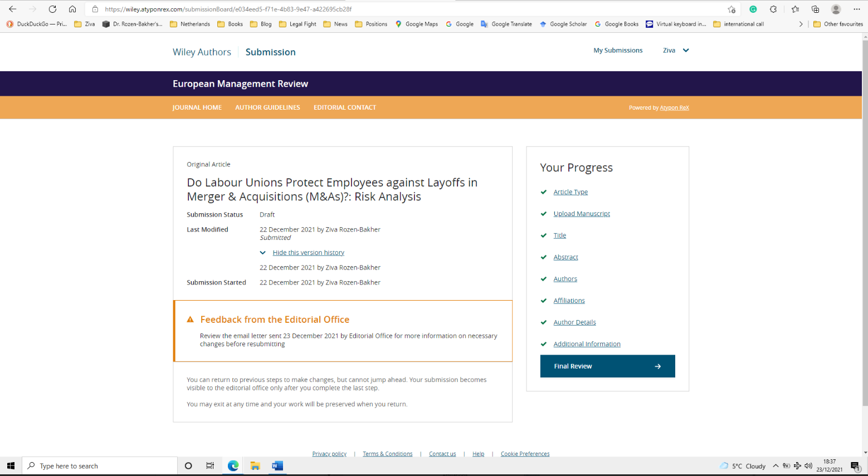This screenshot has width=868, height=476.
Task: Click the Windows taskbar search box
Action: 100,466
